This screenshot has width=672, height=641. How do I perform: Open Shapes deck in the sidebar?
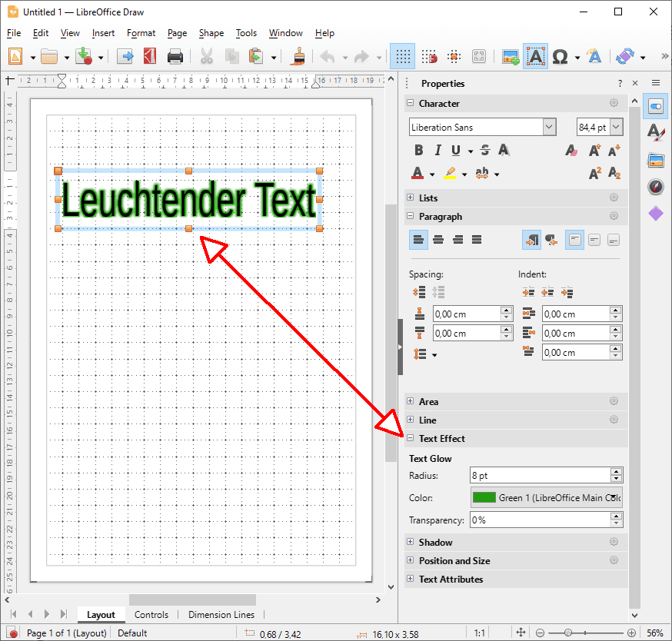pyautogui.click(x=656, y=213)
